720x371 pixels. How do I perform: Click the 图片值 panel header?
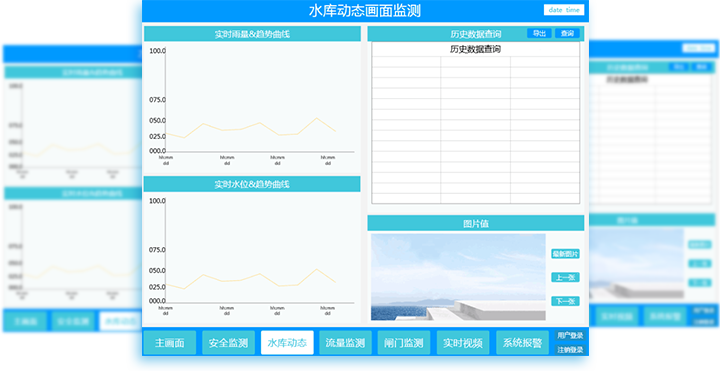click(x=476, y=223)
